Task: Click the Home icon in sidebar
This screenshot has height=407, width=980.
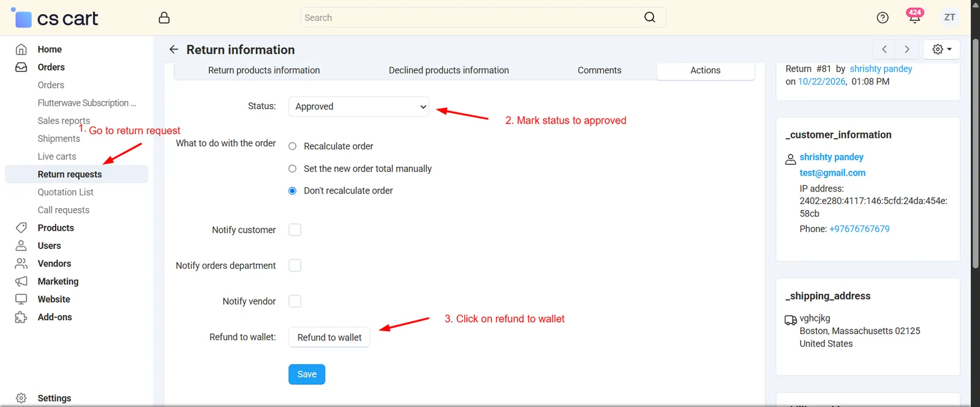Action: point(21,50)
